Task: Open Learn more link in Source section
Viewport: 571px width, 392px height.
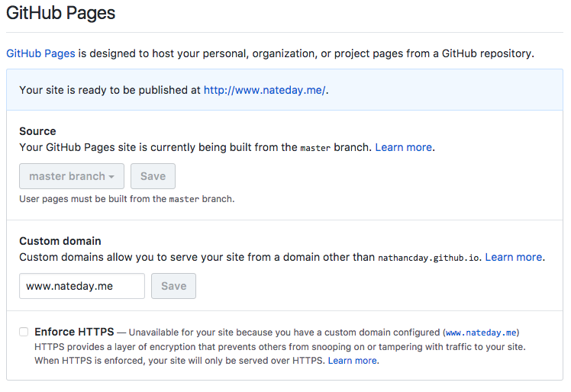Action: (x=403, y=147)
